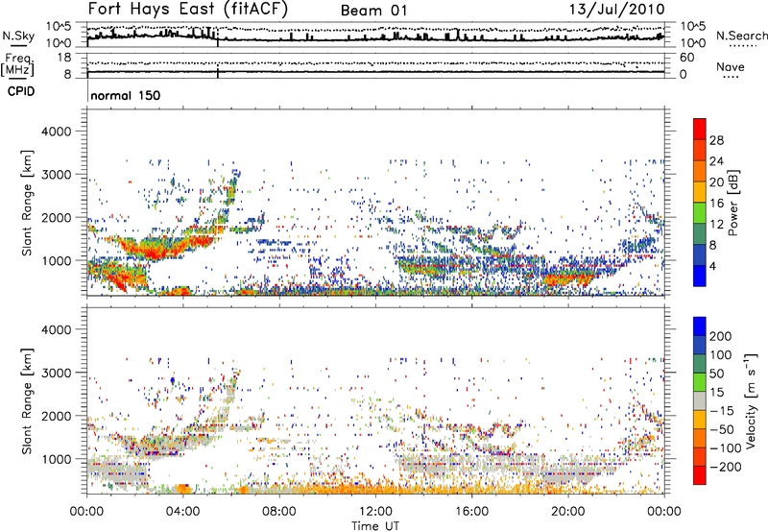Click the 04:00 time tick label
The height and width of the screenshot is (532, 768).
point(182,512)
